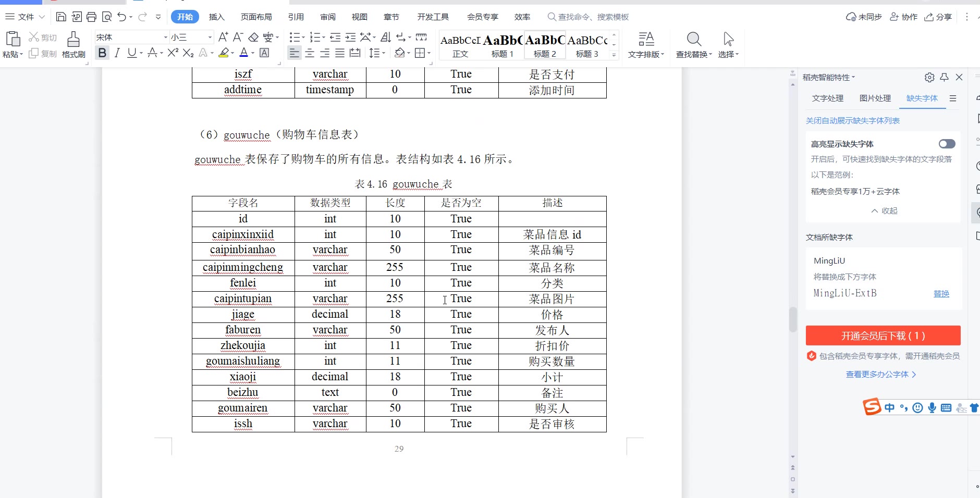
Task: Expand the styles gallery more arrow
Action: point(614,54)
